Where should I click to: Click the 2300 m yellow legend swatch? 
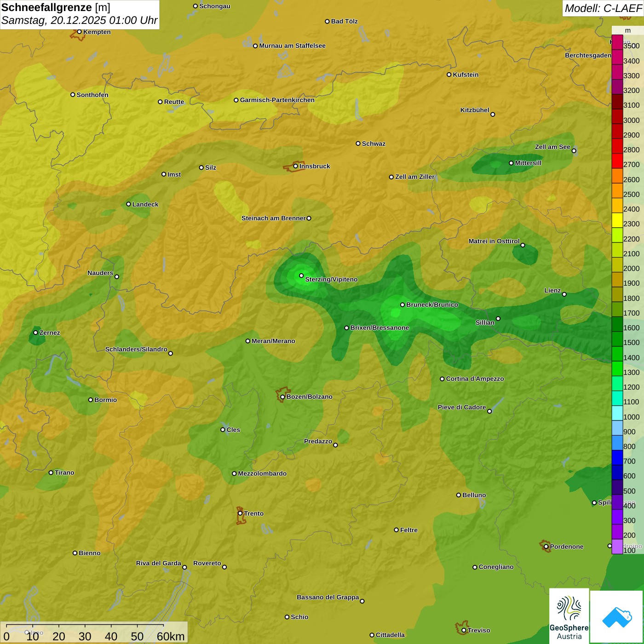617,220
